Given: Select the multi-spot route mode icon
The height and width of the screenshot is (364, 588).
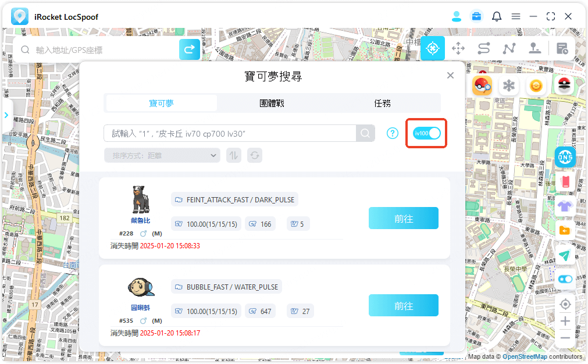Looking at the screenshot, I should (x=509, y=48).
